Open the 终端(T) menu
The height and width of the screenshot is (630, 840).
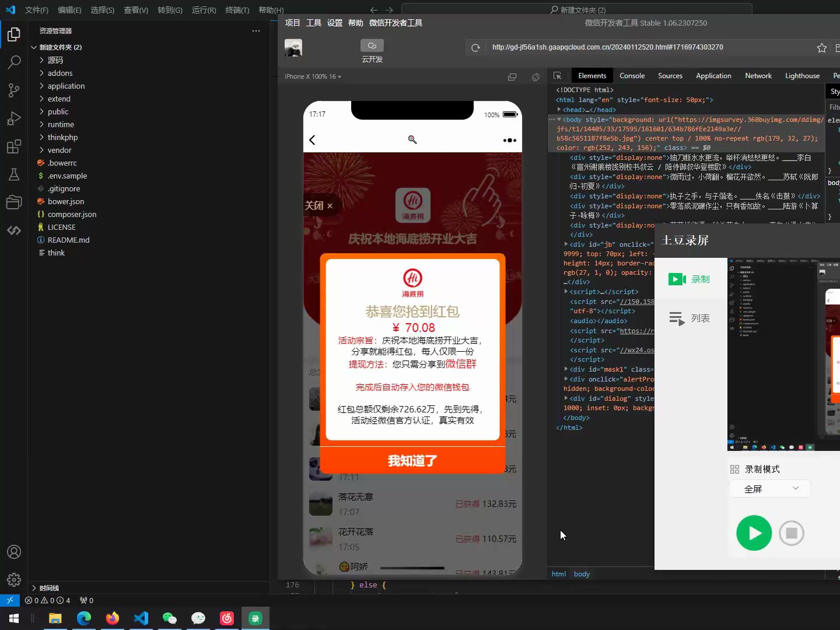(x=237, y=10)
